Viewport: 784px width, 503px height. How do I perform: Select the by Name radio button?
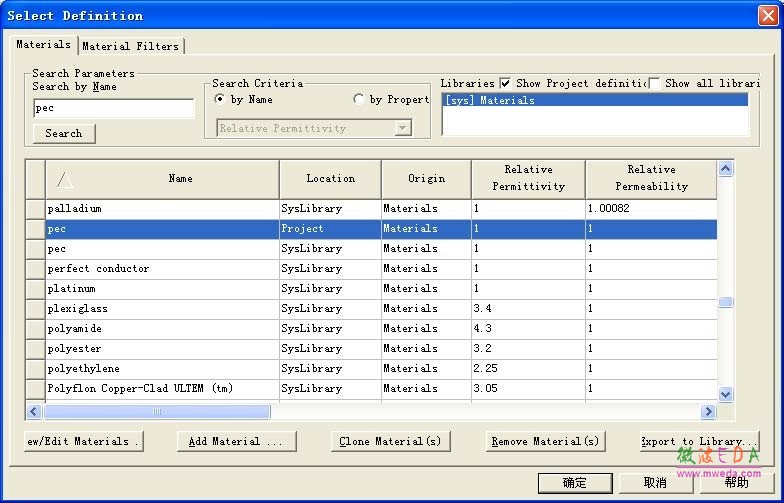[219, 99]
